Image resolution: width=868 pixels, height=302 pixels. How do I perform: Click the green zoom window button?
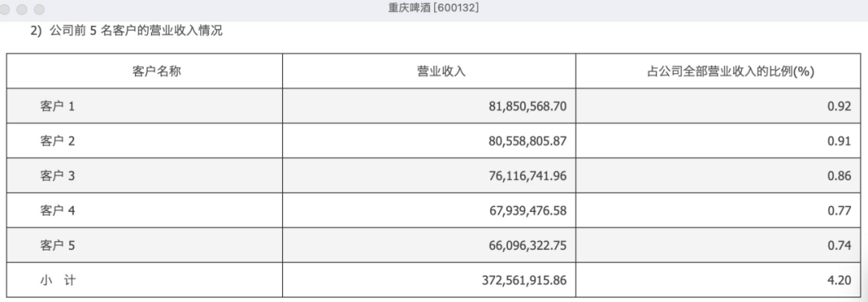tap(39, 10)
